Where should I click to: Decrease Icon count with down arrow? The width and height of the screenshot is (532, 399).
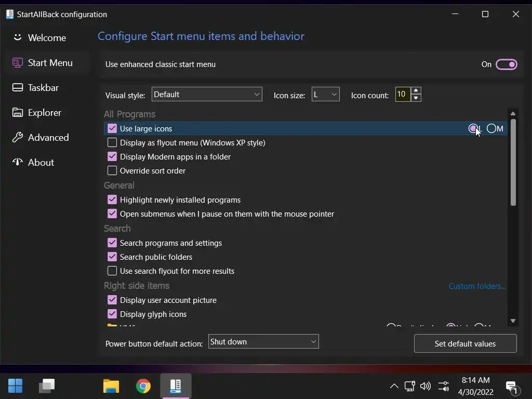[x=416, y=98]
